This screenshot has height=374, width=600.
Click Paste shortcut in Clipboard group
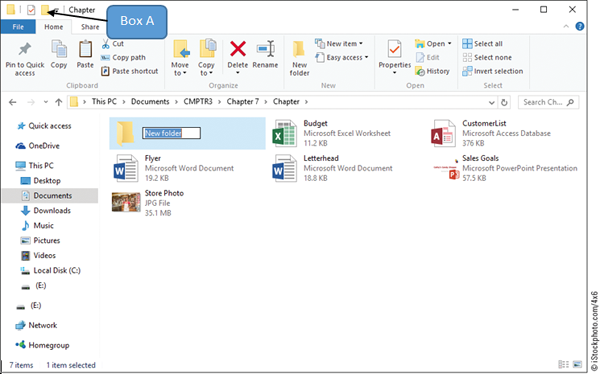coord(129,71)
